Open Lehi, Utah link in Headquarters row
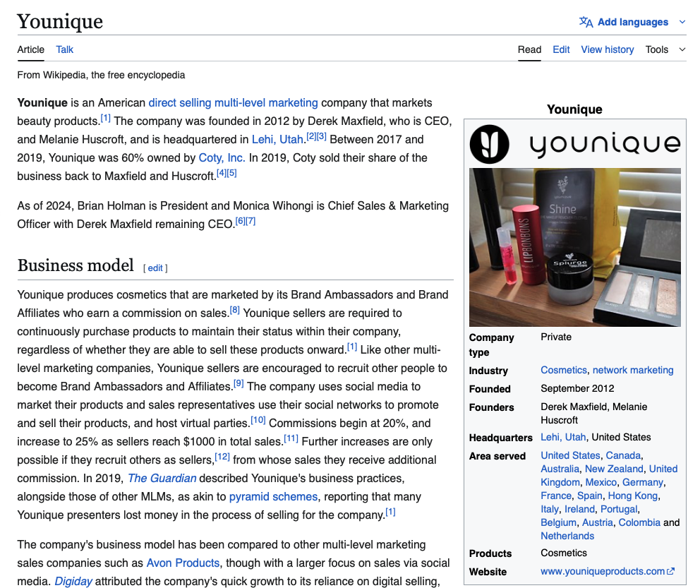The height and width of the screenshot is (588, 700). 563,437
